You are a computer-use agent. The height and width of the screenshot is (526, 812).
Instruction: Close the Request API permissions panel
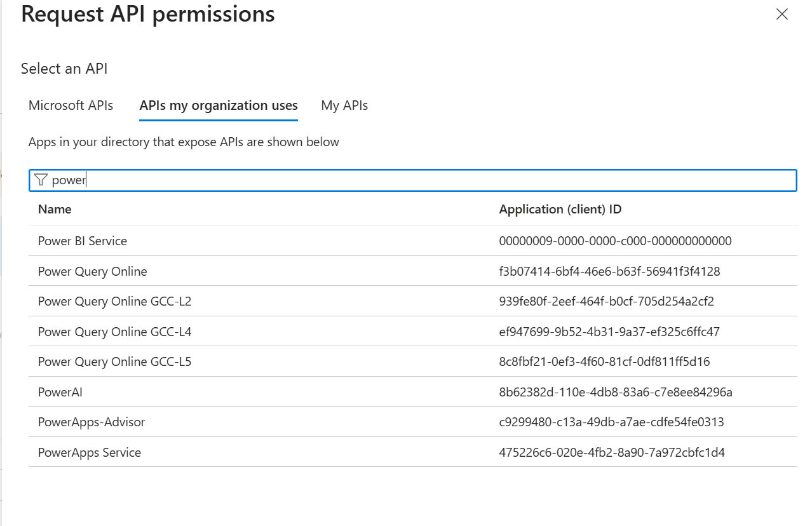781,14
